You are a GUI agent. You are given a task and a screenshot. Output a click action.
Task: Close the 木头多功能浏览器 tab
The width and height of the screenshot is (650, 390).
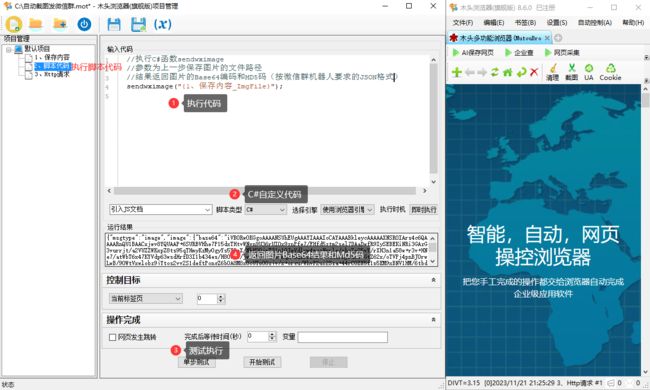[x=547, y=38]
